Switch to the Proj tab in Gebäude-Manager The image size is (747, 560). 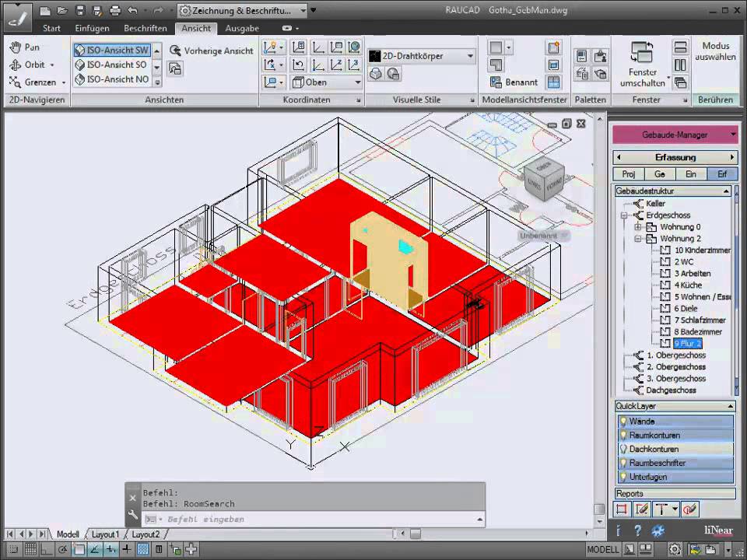[629, 173]
